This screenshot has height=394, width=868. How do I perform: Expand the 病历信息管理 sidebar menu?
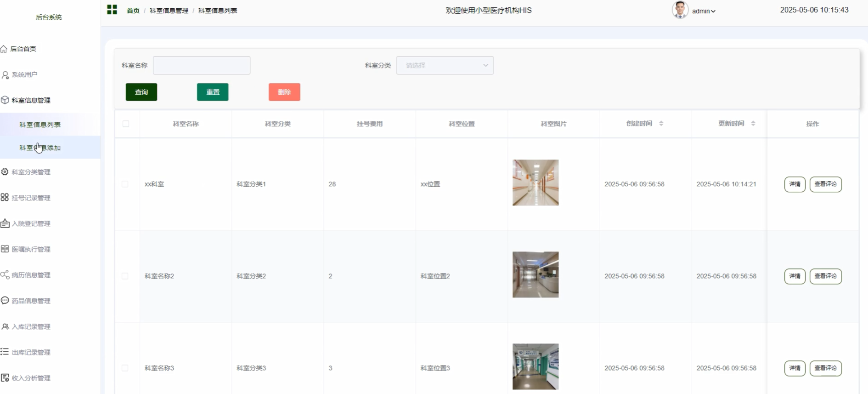click(31, 275)
